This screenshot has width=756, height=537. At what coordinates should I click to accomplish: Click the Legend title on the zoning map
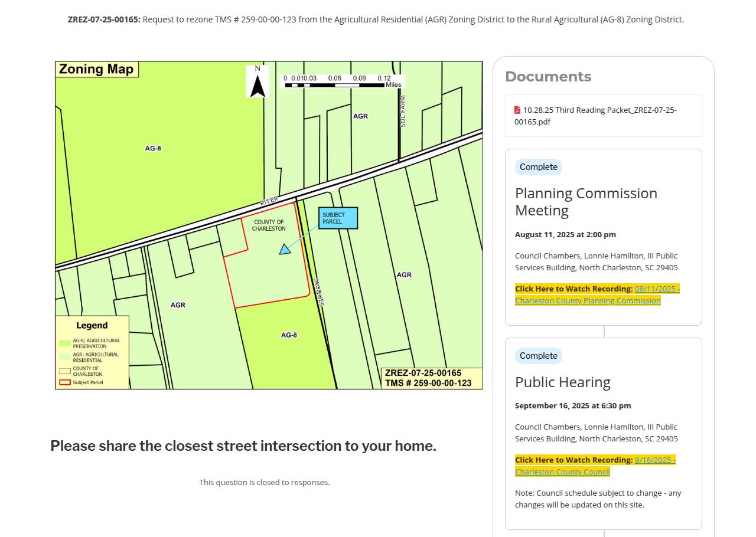(x=92, y=325)
